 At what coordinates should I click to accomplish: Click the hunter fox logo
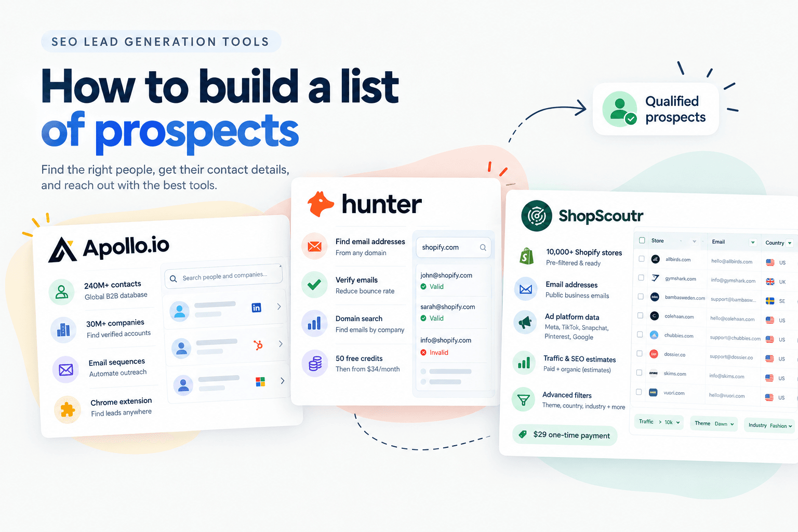(321, 204)
